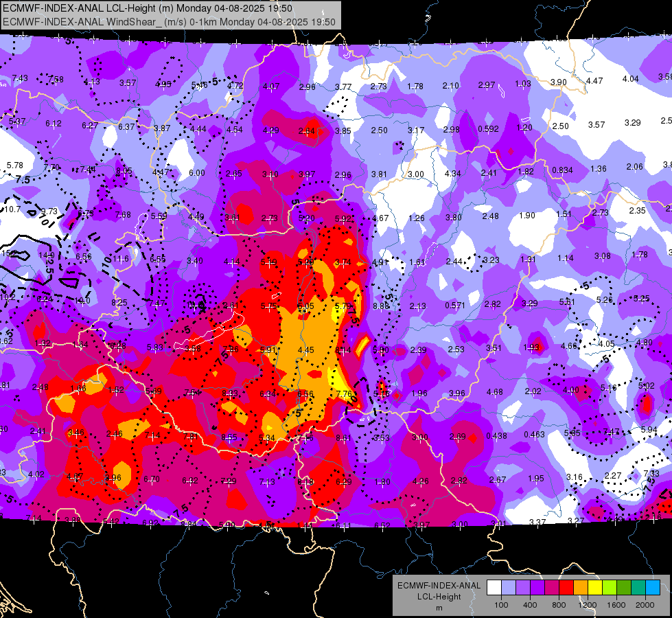This screenshot has width=672, height=618.
Task: Click the red legend swatch
Action: click(x=566, y=588)
